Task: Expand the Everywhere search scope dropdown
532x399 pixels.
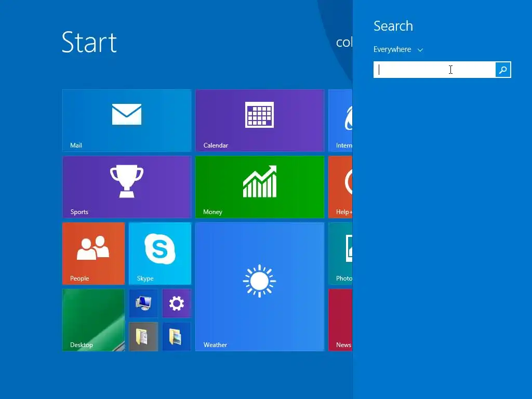Action: [x=398, y=49]
